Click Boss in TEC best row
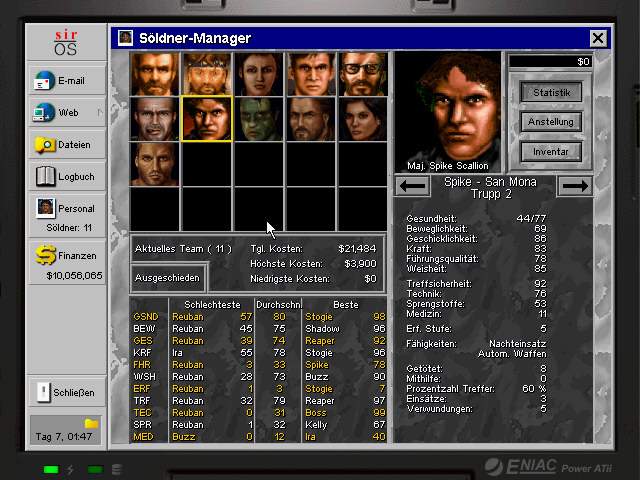Viewport: 640px width, 480px height. point(316,413)
